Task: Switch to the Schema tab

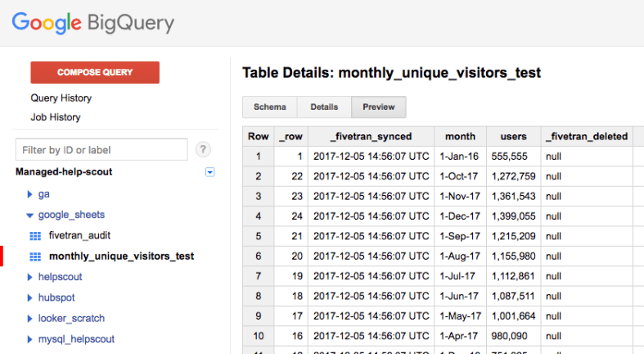Action: tap(270, 107)
